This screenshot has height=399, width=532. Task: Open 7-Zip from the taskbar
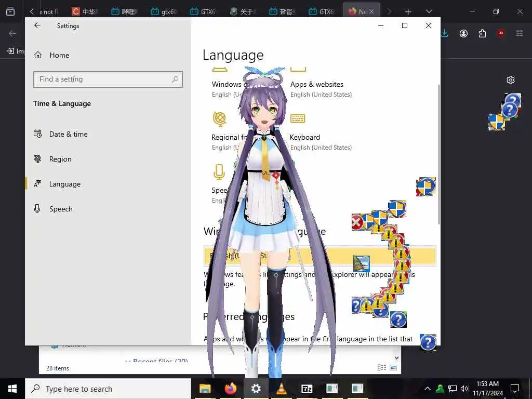click(x=307, y=389)
